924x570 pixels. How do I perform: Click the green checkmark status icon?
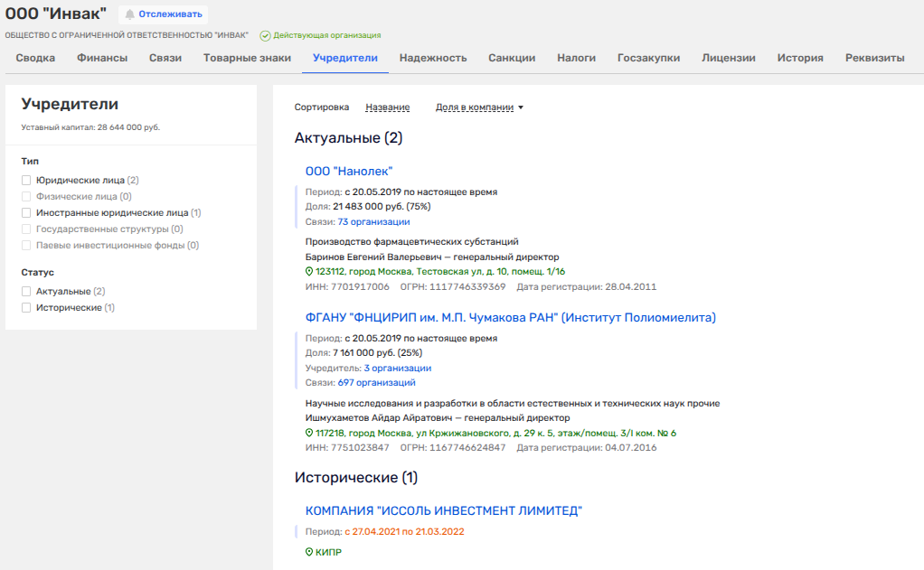[265, 36]
